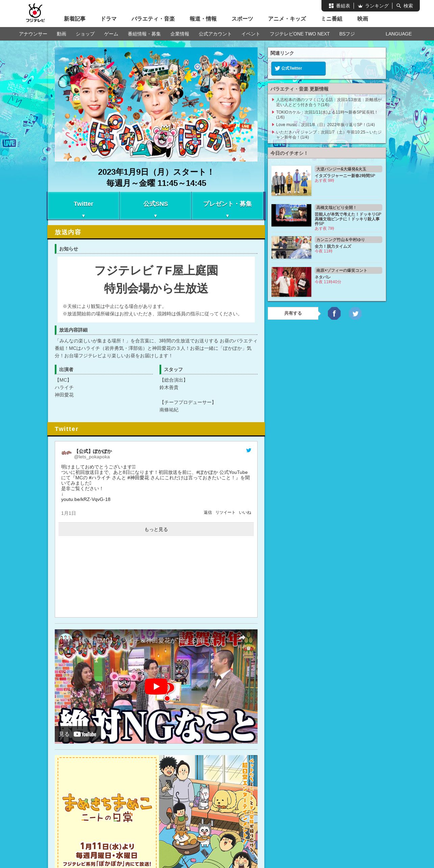Viewport: 434px width, 868px height.
Task: Click いいね on tweet
Action: pos(245,512)
